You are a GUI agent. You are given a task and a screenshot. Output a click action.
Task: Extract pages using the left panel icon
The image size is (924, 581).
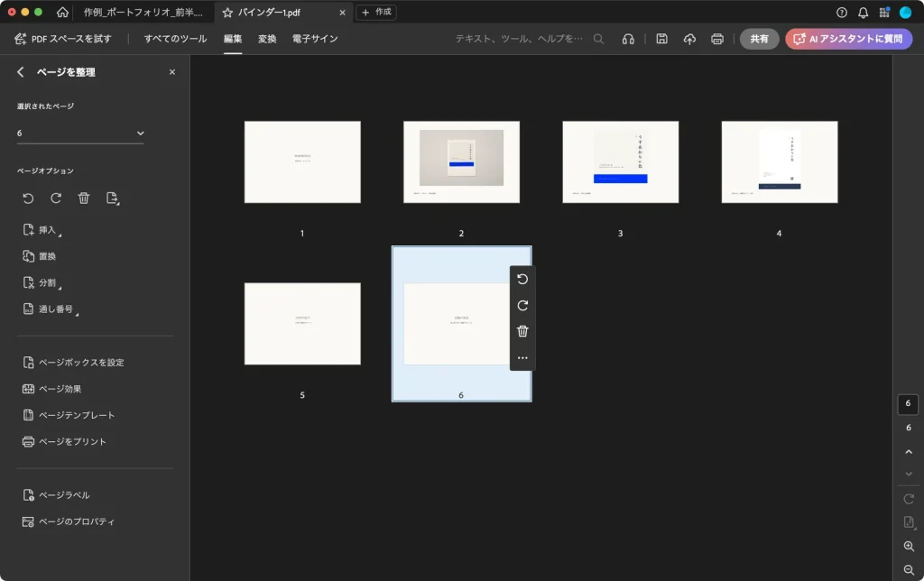[112, 198]
